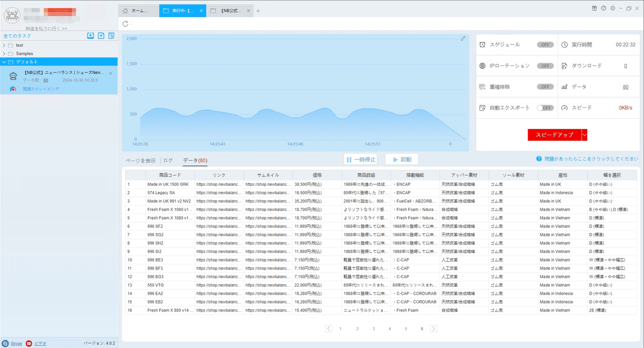Switch to the 実行中 tab
Image resolution: width=644 pixels, height=348 pixels.
[183, 11]
